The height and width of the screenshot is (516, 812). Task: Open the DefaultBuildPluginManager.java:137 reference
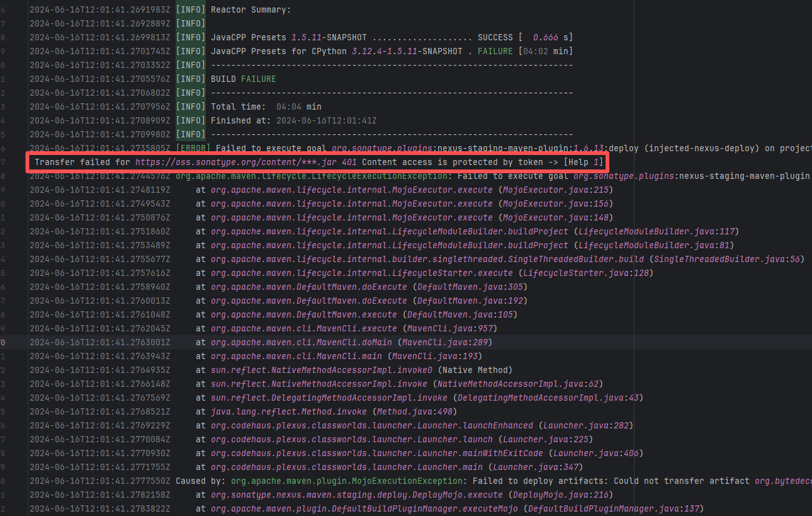616,508
